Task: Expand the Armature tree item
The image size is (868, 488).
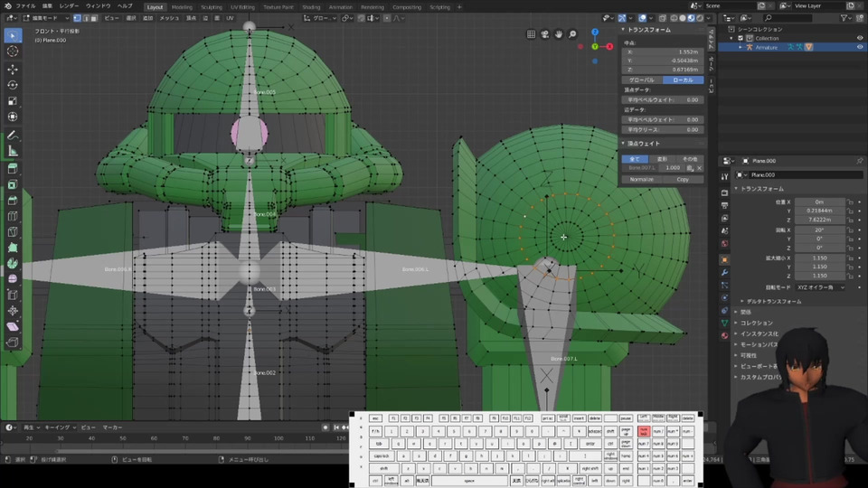Action: [x=741, y=47]
